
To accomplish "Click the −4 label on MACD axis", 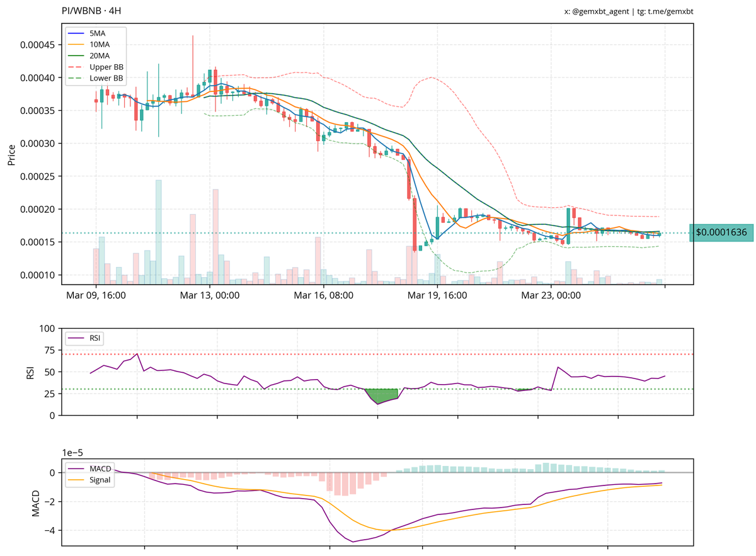I will pos(49,531).
